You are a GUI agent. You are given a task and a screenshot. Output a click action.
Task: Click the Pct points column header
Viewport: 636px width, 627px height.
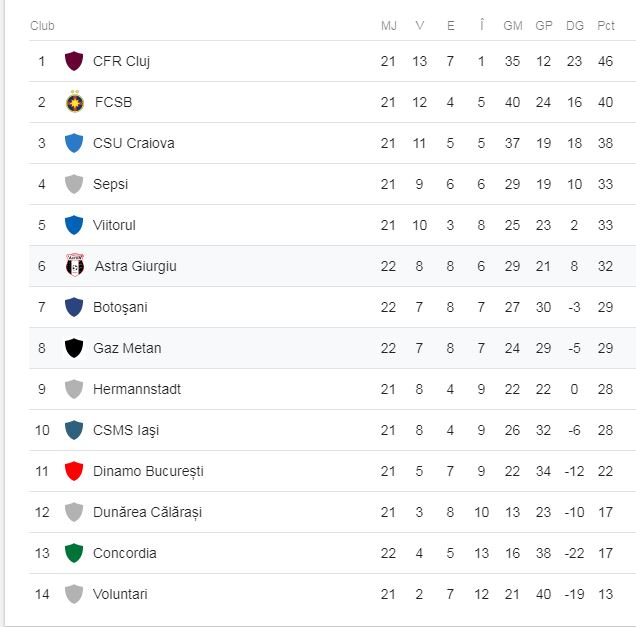point(606,25)
